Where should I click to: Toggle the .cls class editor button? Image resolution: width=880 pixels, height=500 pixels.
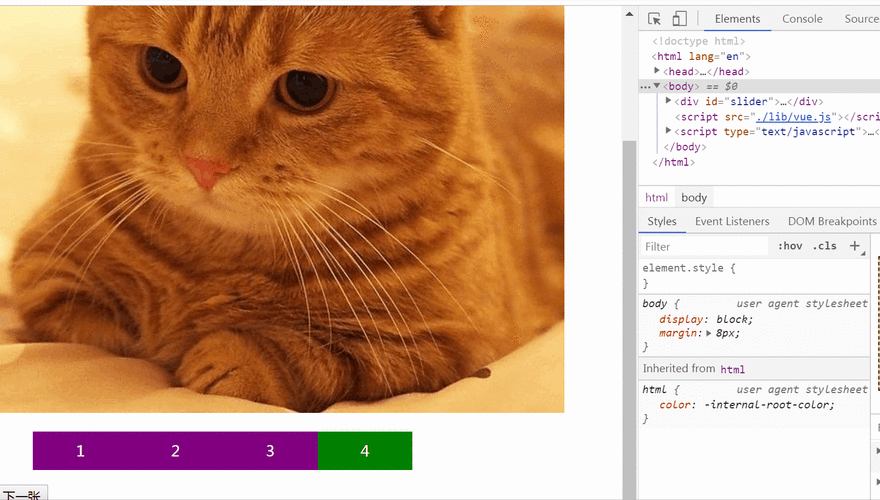point(824,246)
